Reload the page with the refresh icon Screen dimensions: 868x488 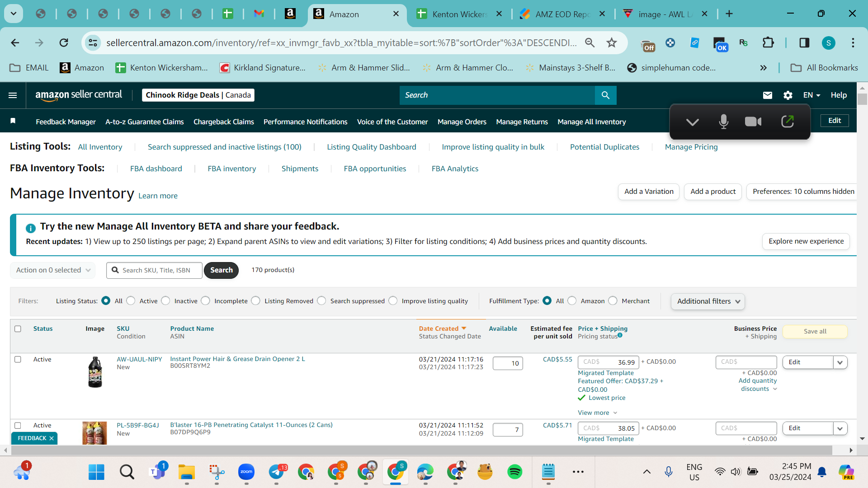[64, 43]
